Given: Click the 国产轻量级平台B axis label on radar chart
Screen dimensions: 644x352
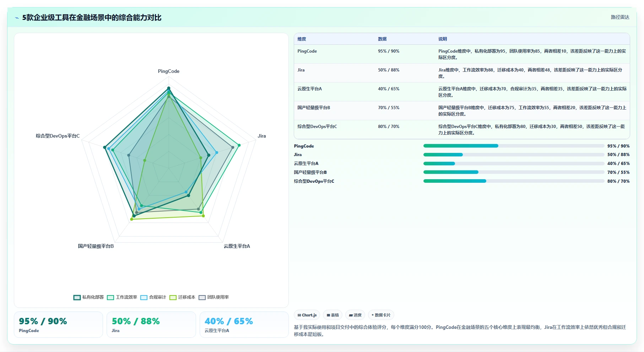Looking at the screenshot, I should 96,246.
